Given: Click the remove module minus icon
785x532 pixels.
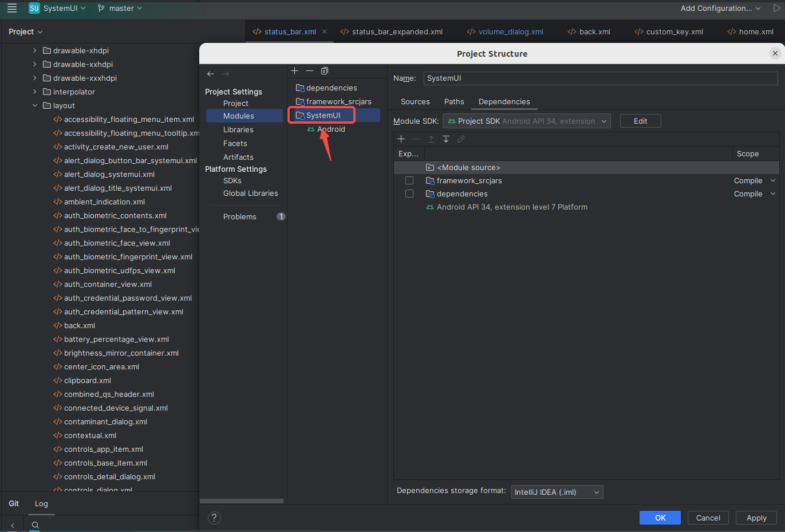Looking at the screenshot, I should tap(309, 70).
